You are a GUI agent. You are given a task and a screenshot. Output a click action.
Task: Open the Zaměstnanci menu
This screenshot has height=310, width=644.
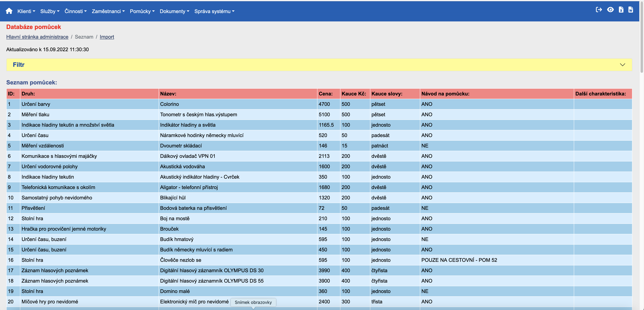(x=108, y=11)
